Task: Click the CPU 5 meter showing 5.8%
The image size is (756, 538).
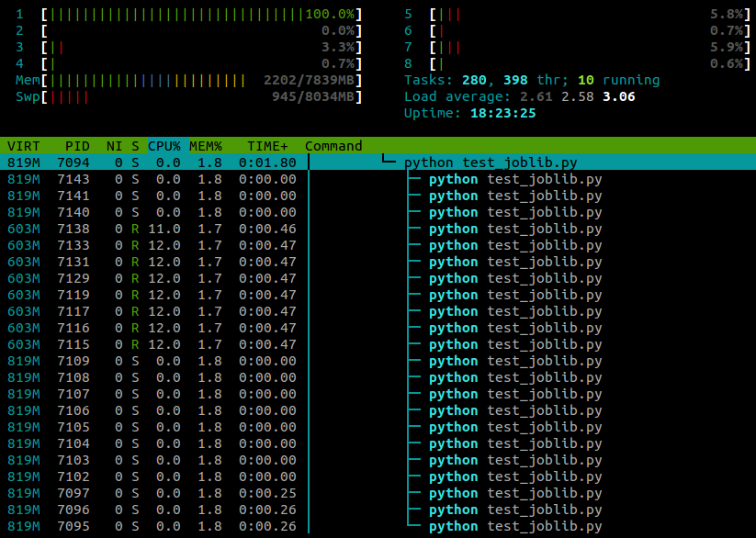Action: 590,15
